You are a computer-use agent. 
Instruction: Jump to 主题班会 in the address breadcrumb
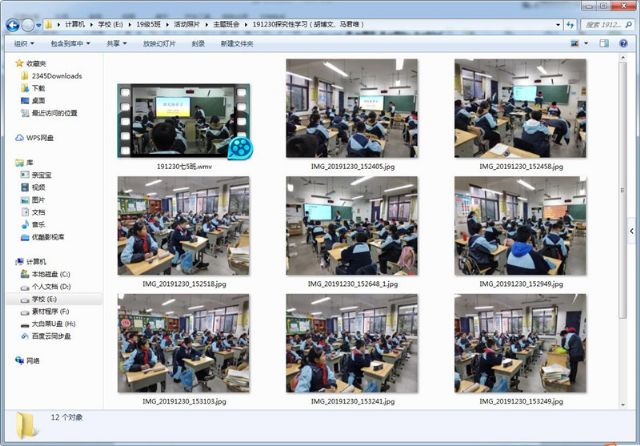[x=226, y=24]
